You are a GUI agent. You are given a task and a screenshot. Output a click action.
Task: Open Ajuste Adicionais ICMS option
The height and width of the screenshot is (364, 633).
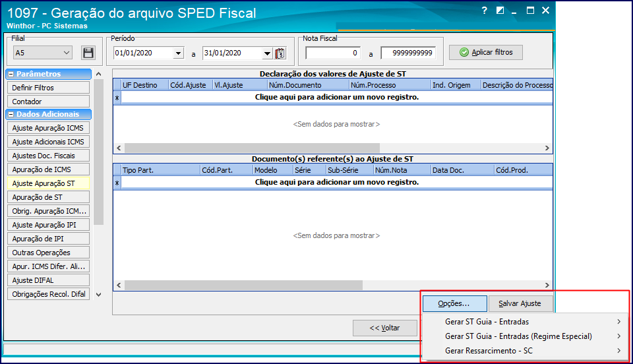pos(48,142)
